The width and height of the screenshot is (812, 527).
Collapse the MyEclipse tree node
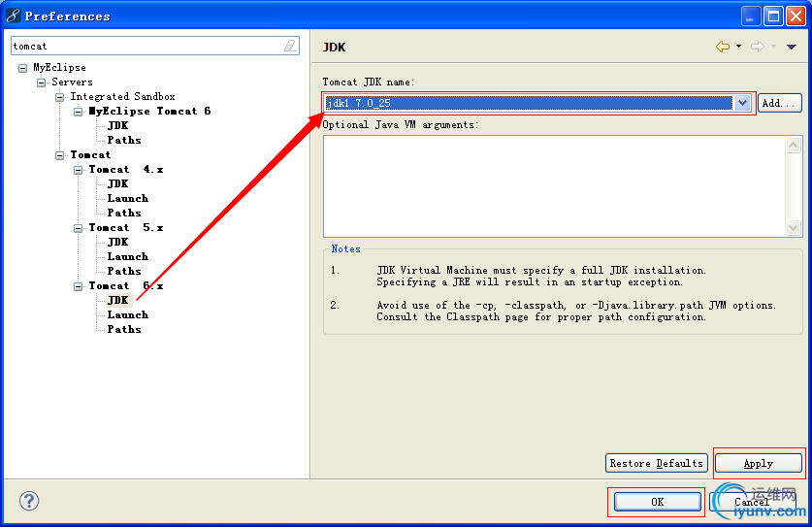[x=22, y=68]
